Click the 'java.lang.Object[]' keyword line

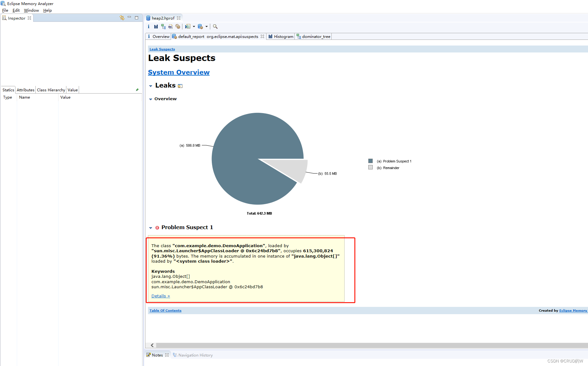click(171, 277)
